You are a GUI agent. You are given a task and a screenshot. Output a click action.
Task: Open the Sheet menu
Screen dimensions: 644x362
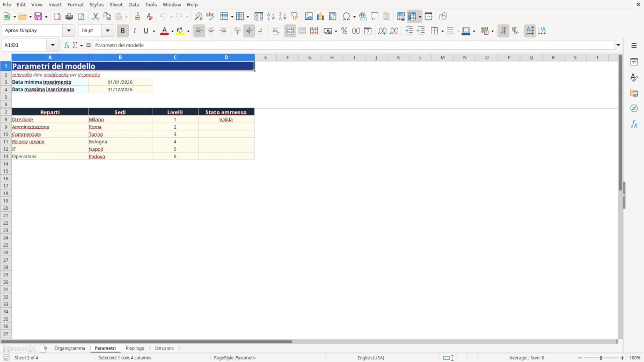click(116, 4)
